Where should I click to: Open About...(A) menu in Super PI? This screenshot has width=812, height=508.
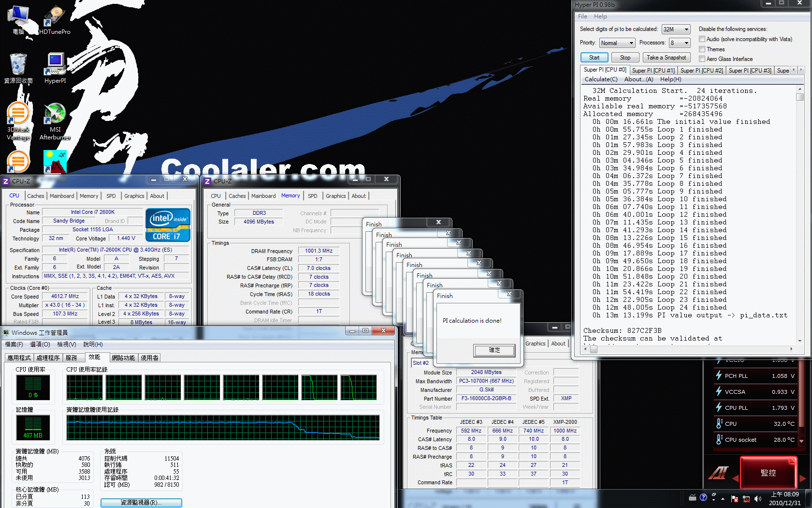pos(638,79)
